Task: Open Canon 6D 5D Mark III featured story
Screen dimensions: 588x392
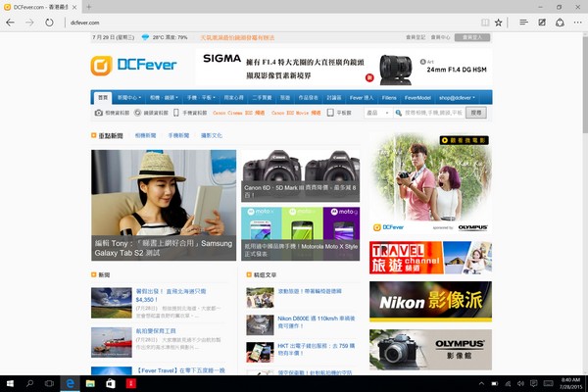Action: click(x=301, y=176)
